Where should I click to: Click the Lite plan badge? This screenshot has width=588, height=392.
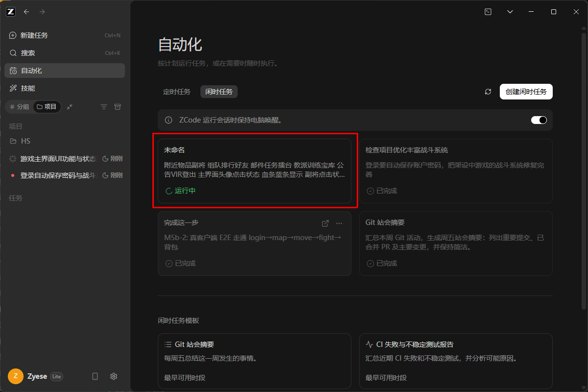tap(57, 376)
